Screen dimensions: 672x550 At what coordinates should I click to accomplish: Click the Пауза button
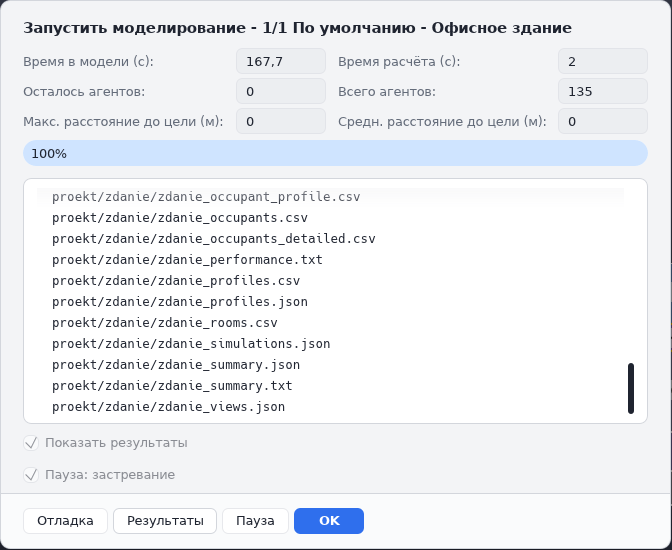pyautogui.click(x=255, y=521)
